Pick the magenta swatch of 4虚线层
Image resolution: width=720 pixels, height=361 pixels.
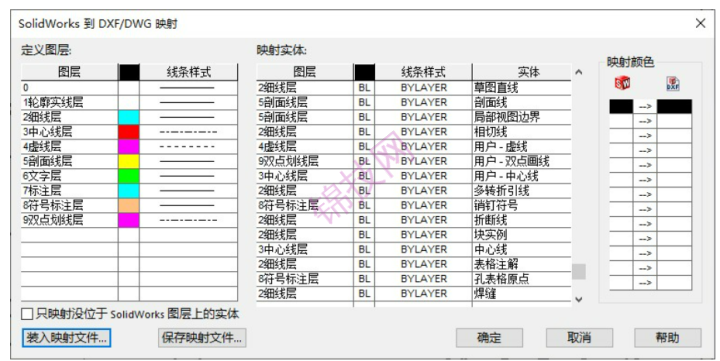tap(129, 147)
